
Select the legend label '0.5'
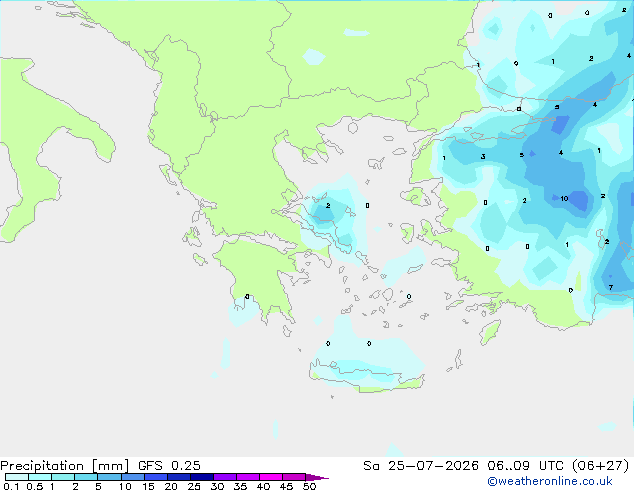pyautogui.click(x=35, y=486)
